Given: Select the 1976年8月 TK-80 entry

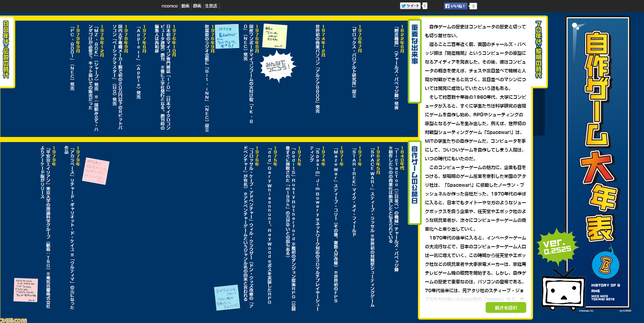Looking at the screenshot, I should coord(251,74).
